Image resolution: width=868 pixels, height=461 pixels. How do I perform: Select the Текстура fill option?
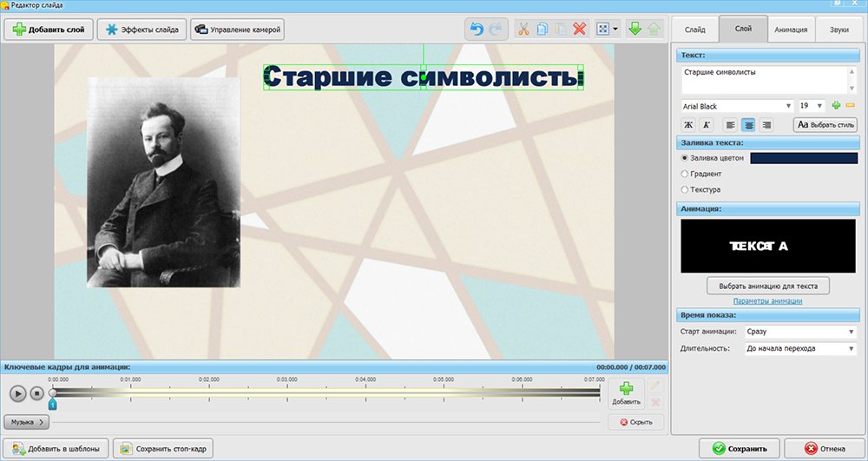(686, 189)
